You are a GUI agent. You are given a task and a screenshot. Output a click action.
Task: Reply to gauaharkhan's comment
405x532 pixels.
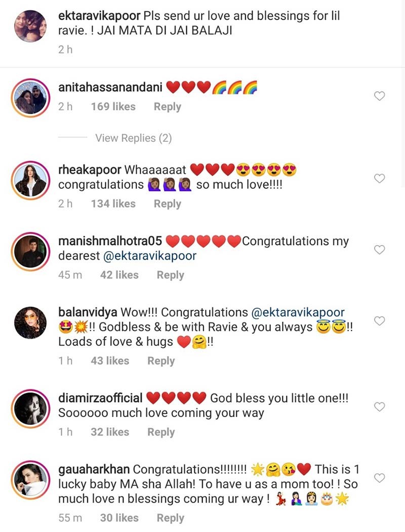click(x=170, y=518)
